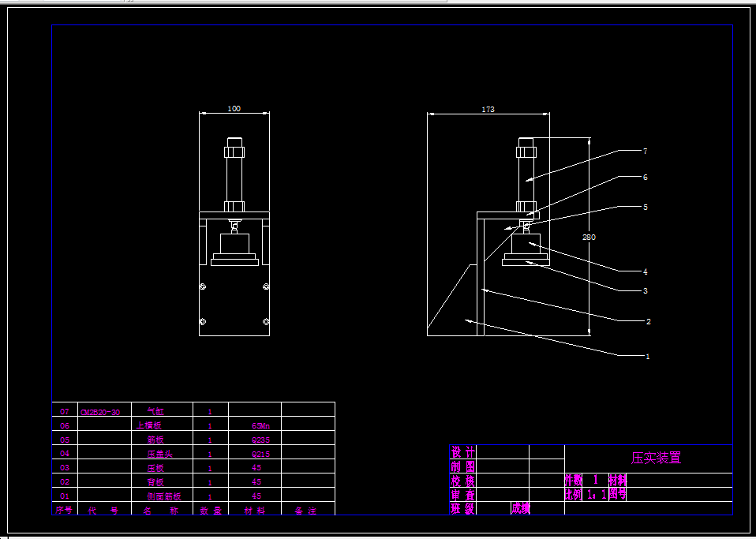The image size is (756, 539).
Task: Click the balloon callout number 1
Action: pyautogui.click(x=648, y=356)
